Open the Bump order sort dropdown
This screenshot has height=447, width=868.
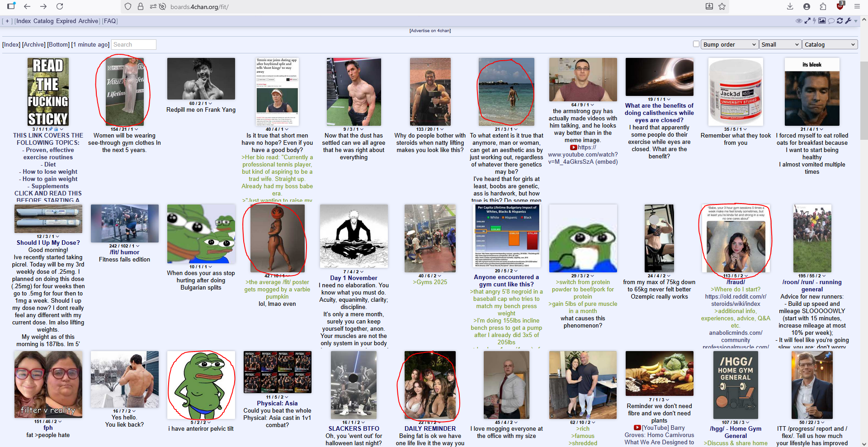click(730, 44)
